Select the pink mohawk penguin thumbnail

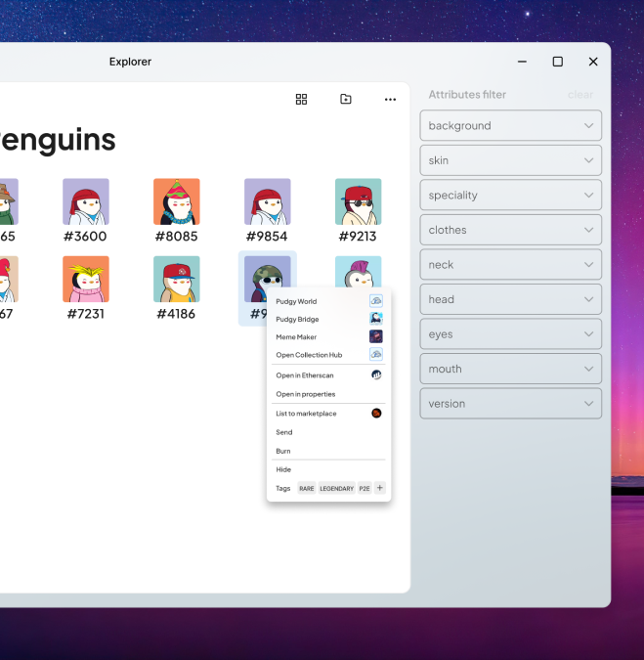(x=359, y=272)
